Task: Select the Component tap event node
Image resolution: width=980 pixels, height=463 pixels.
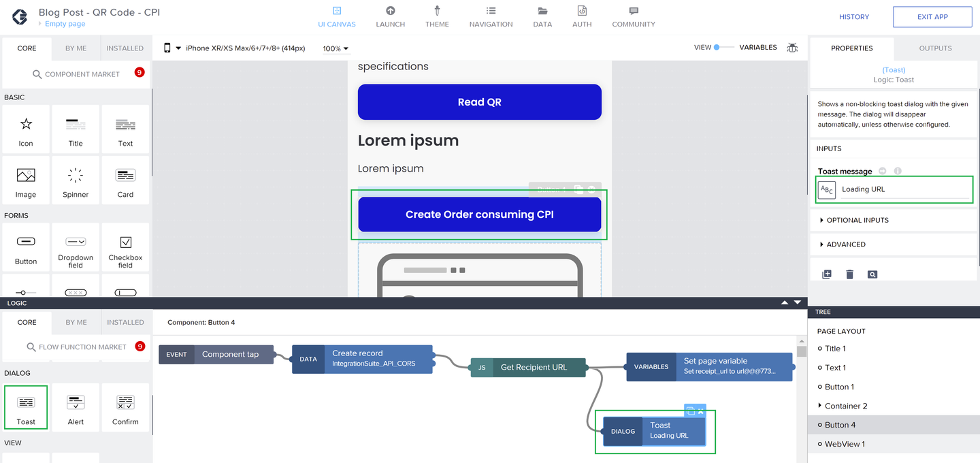Action: [x=216, y=354]
